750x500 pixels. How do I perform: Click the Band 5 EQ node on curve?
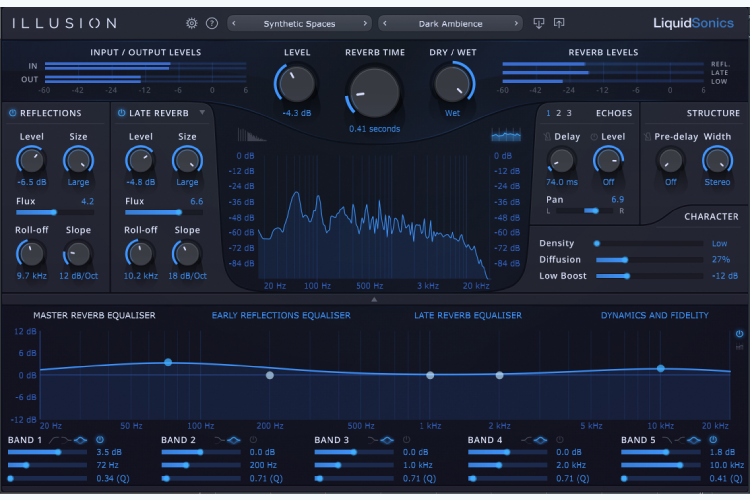point(661,368)
